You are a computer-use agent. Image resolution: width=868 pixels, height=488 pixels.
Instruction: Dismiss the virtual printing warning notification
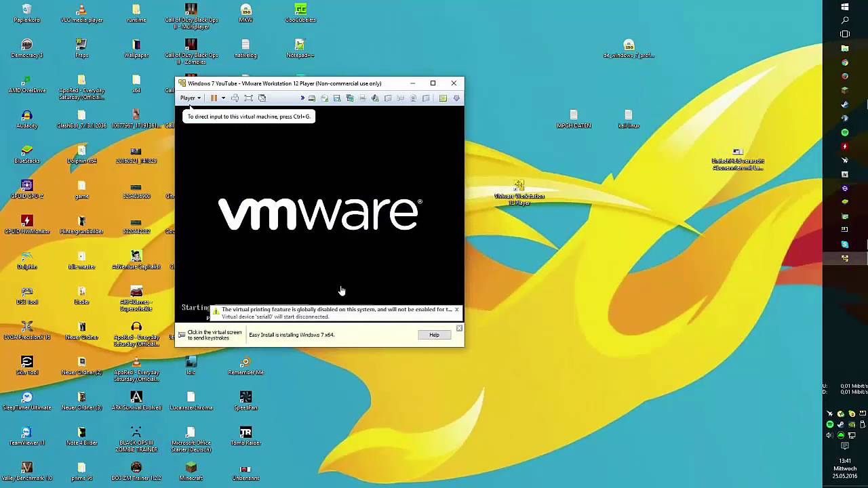(x=456, y=310)
